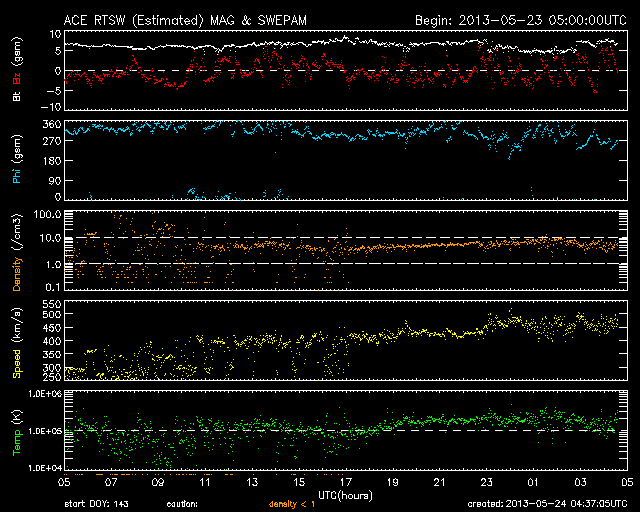Click the 23 hour tick label
Screen dimensions: 640x512
486,482
